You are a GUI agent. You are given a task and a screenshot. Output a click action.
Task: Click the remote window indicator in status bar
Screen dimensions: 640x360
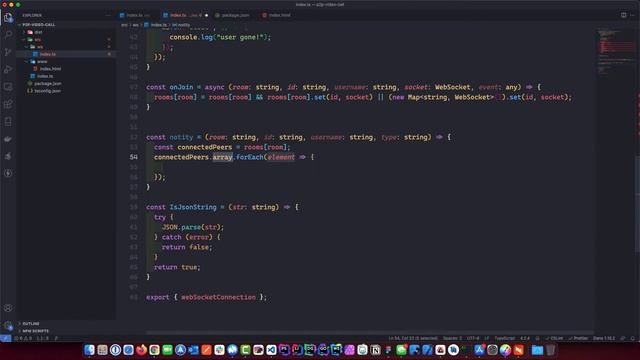(x=5, y=338)
